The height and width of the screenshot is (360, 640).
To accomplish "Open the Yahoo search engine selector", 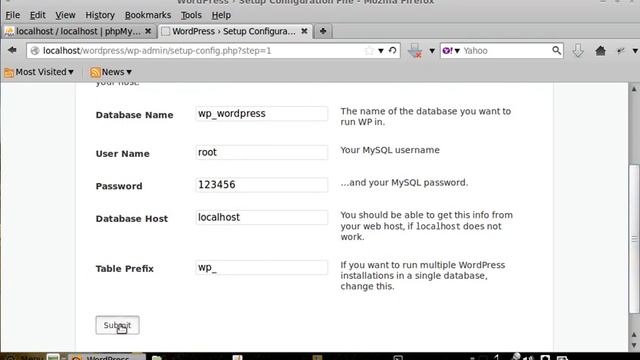I will pos(451,51).
